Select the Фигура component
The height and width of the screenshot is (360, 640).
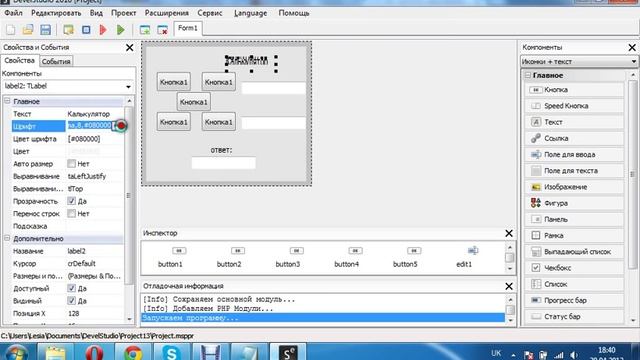click(x=574, y=203)
